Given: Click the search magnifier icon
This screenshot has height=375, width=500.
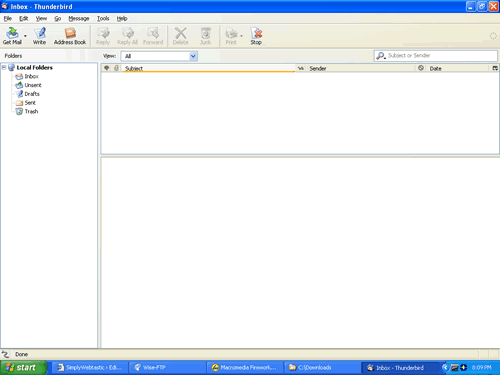Looking at the screenshot, I should [x=380, y=56].
